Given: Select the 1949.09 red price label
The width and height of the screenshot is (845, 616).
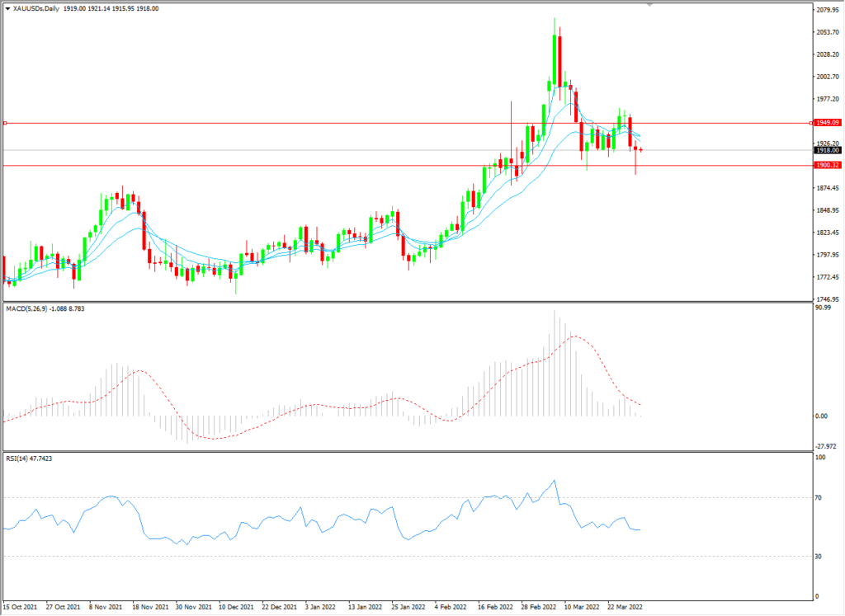Looking at the screenshot, I should (827, 123).
